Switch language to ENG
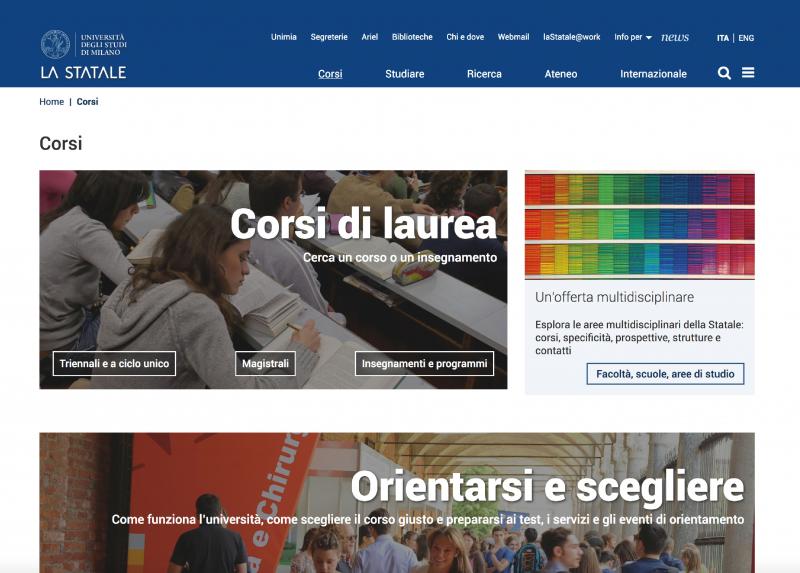This screenshot has height=573, width=800. pos(746,38)
